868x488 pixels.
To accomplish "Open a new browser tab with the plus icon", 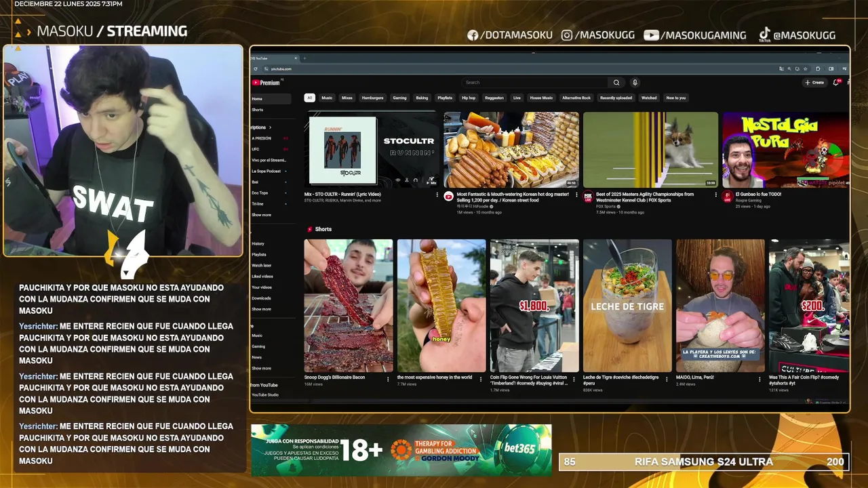I will pos(304,58).
